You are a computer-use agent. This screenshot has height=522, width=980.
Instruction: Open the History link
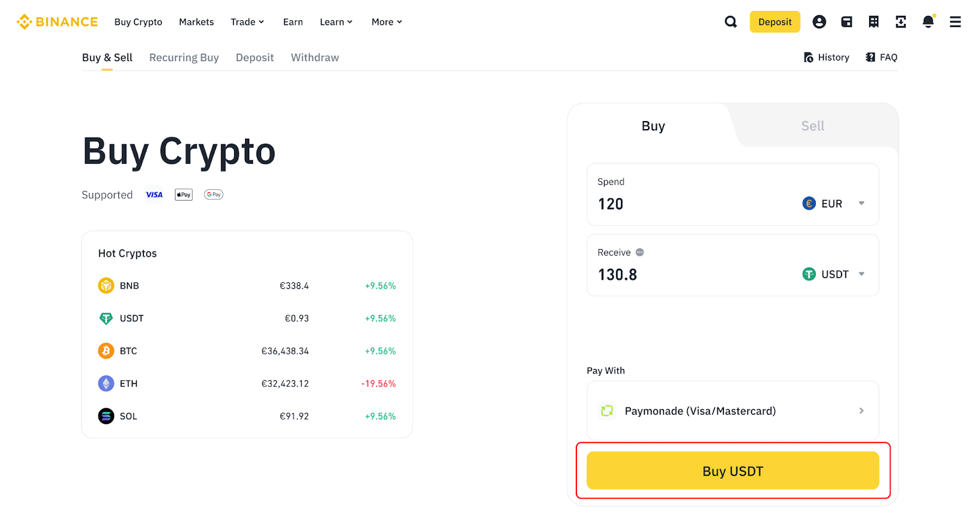tap(826, 58)
